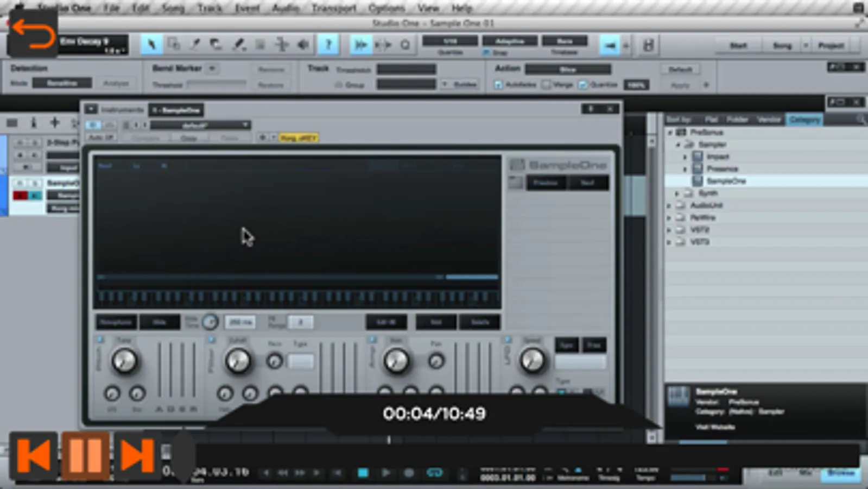Expand the Synth tree folder
This screenshot has height=489, width=868.
click(x=677, y=193)
